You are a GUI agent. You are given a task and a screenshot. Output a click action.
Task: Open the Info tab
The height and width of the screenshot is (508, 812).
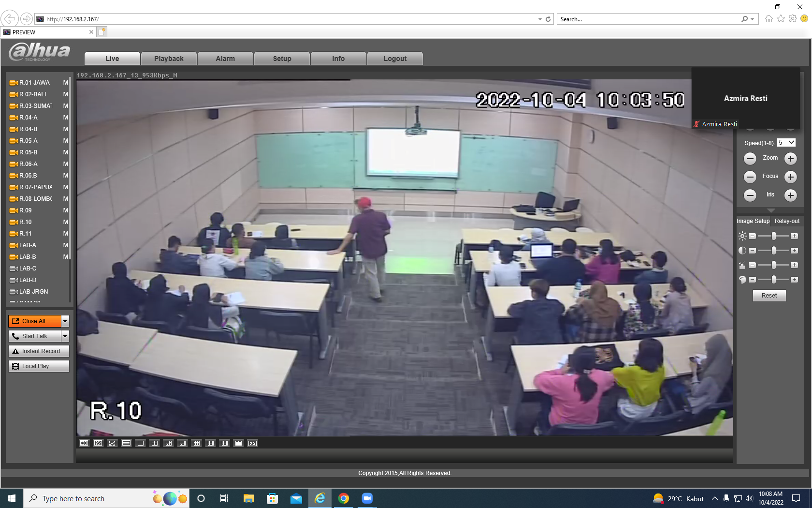pyautogui.click(x=338, y=59)
